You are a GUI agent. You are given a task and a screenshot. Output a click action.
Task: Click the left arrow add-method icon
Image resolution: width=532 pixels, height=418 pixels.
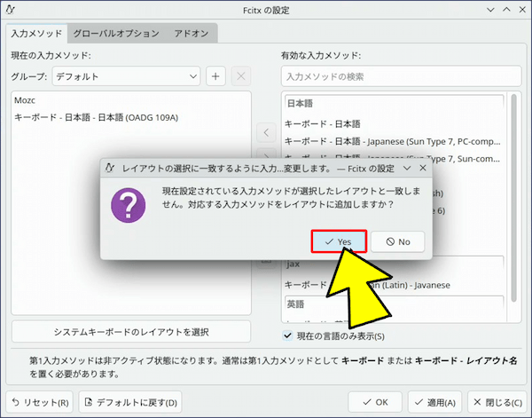click(x=266, y=133)
